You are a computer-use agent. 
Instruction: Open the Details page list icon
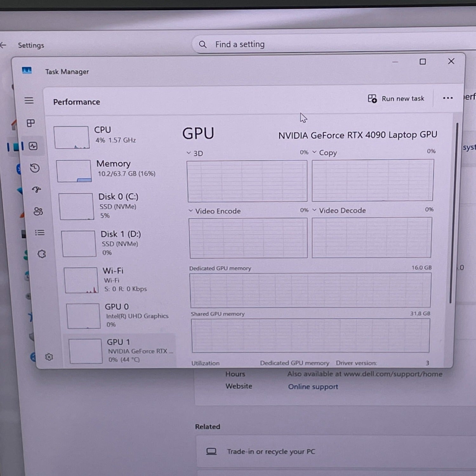click(x=40, y=233)
